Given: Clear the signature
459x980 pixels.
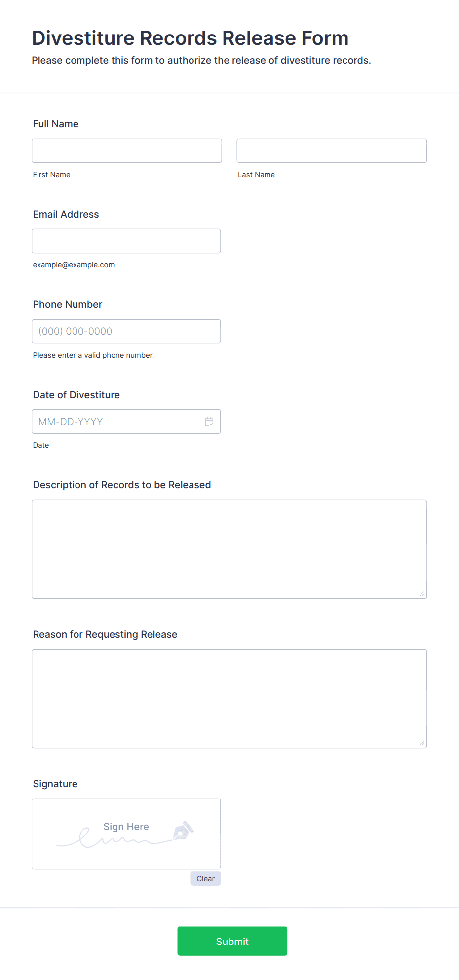Looking at the screenshot, I should point(205,878).
